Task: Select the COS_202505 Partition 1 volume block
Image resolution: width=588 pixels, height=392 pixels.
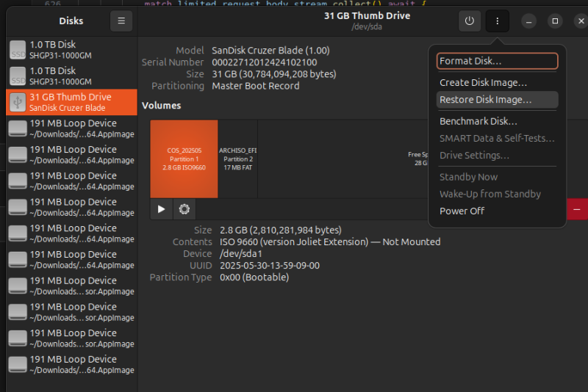Action: [184, 159]
